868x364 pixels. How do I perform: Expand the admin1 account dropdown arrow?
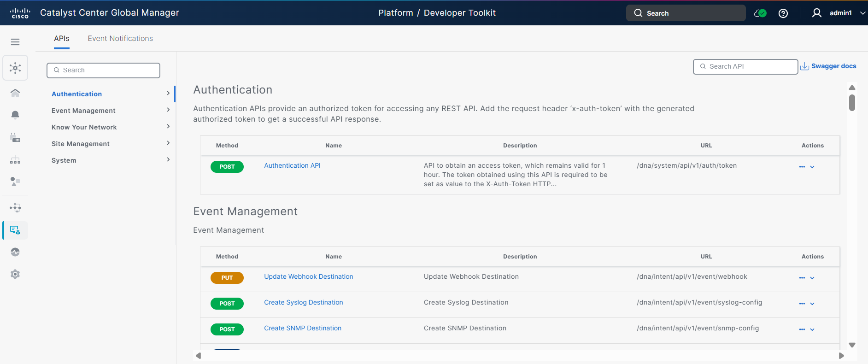pyautogui.click(x=862, y=13)
